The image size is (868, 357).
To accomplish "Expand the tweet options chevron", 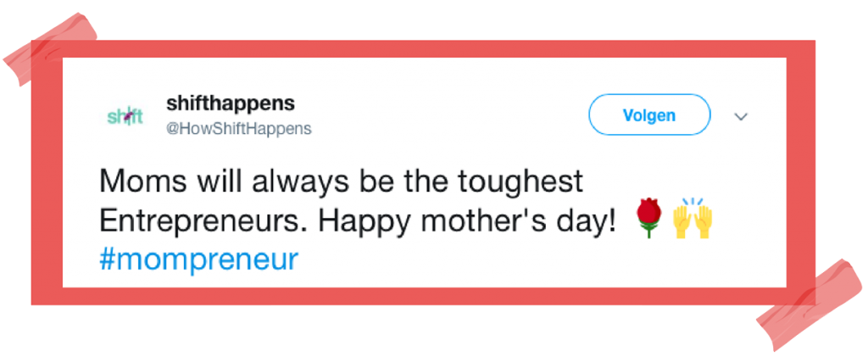I will pos(741,116).
